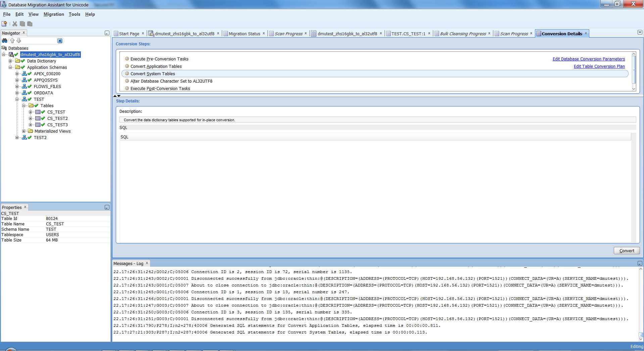Click the find previous up-arrow icon
This screenshot has width=644, height=351.
12,41
